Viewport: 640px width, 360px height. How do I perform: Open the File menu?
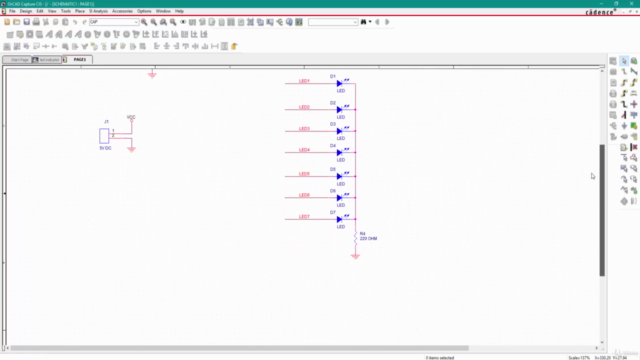coord(12,11)
